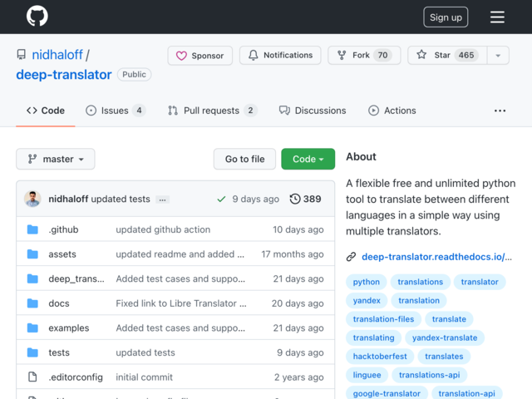Select the linguee topic tag
Viewport: 532px width, 399px height.
point(367,375)
